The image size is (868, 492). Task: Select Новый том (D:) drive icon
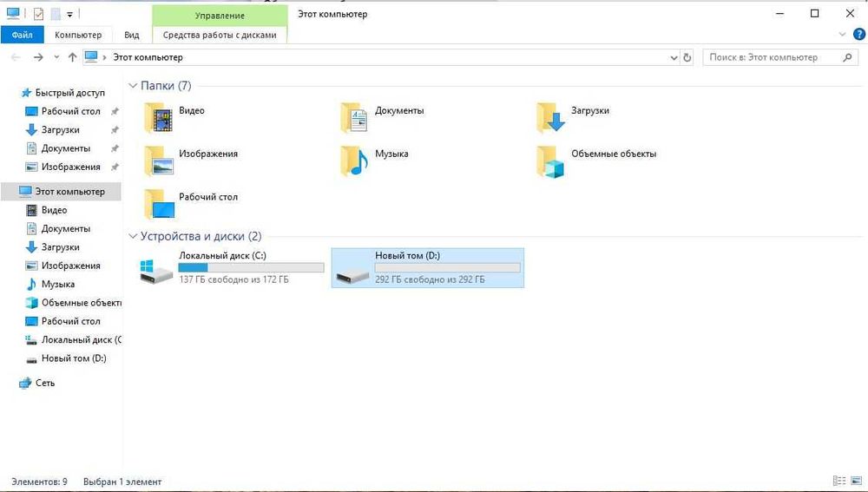[352, 274]
